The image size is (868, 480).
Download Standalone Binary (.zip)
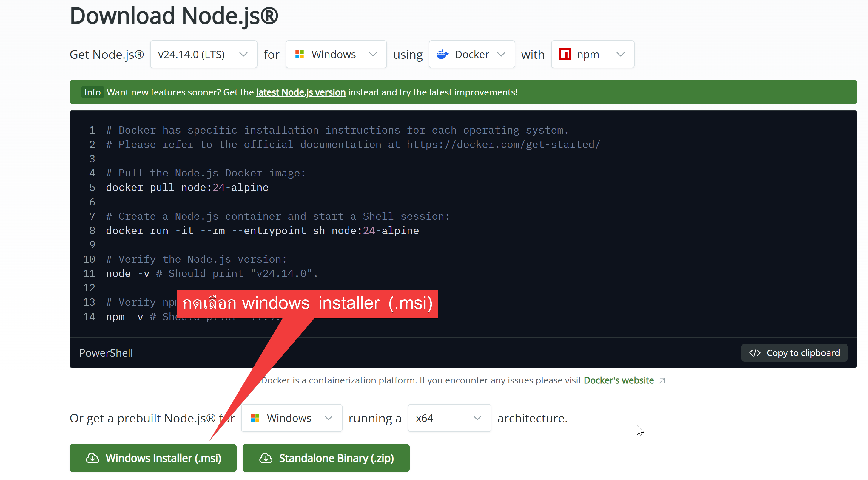[x=326, y=458]
